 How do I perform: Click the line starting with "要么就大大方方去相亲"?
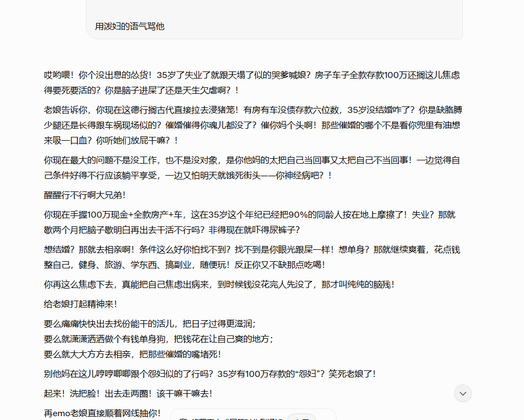(x=132, y=354)
